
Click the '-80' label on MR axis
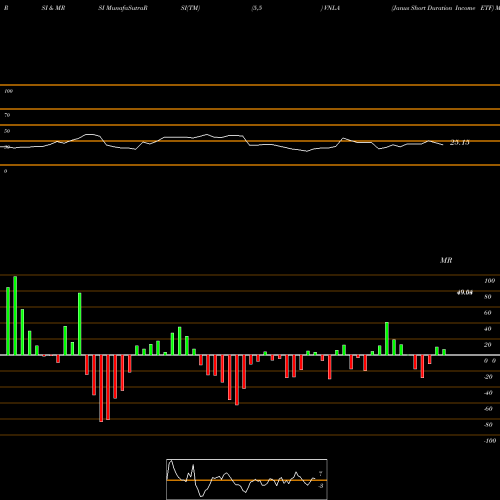click(x=488, y=425)
